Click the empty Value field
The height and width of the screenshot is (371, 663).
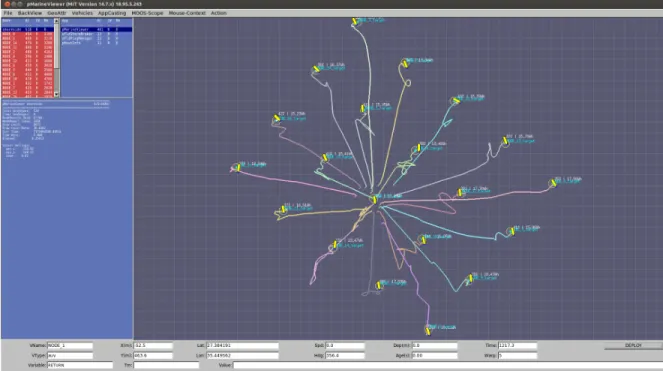click(448, 365)
